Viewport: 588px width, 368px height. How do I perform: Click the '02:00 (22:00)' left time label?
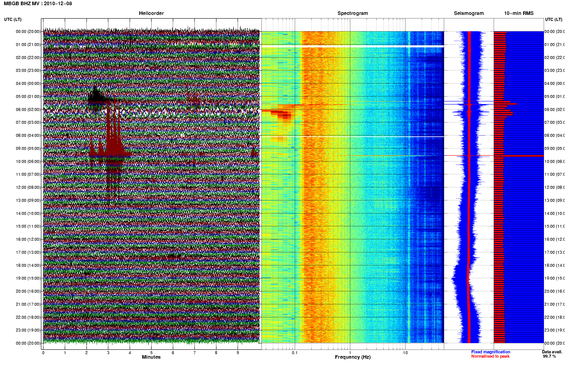click(x=28, y=58)
